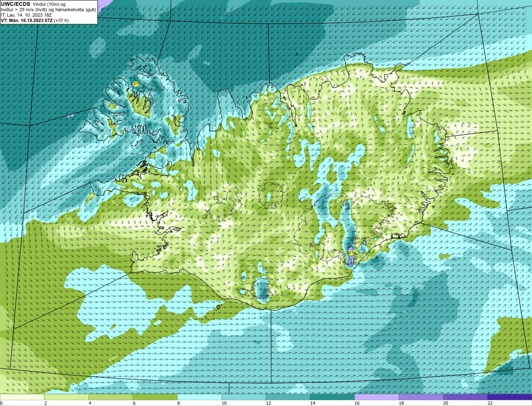Click the 'UWC/ECDS: Vindur (10m) og' title line
The width and height of the screenshot is (532, 406).
[x=33, y=4]
